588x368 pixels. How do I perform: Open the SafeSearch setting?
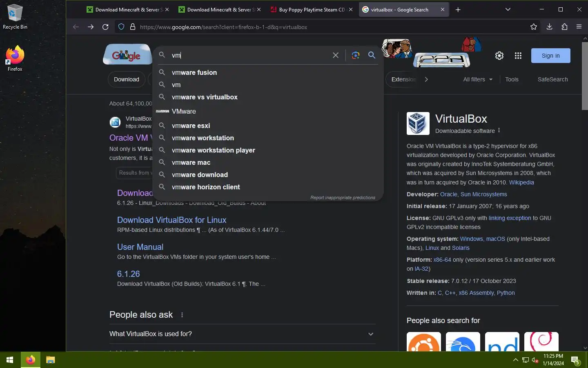[552, 79]
